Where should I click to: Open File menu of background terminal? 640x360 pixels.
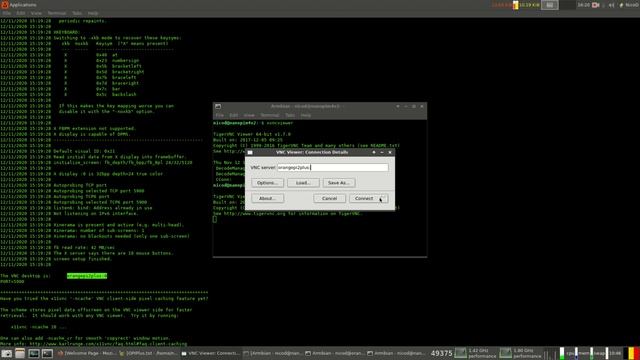click(x=7, y=13)
